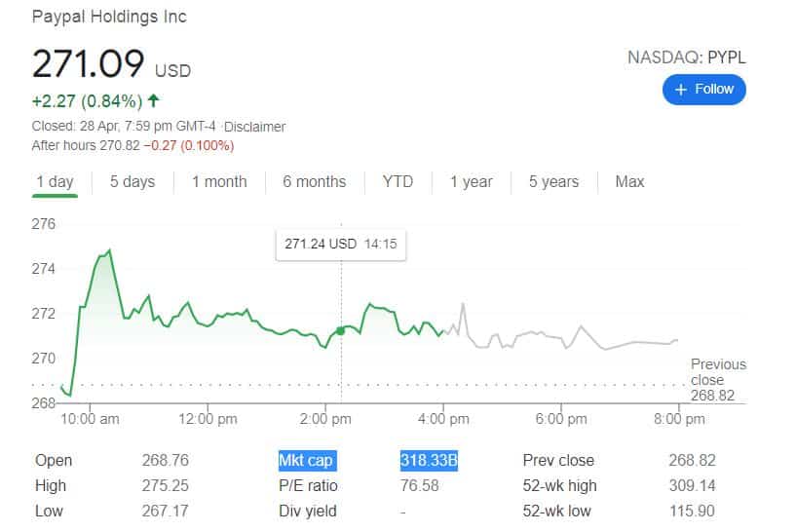Click the highlighted Mkt cap label
The height and width of the screenshot is (532, 796).
[x=307, y=461]
